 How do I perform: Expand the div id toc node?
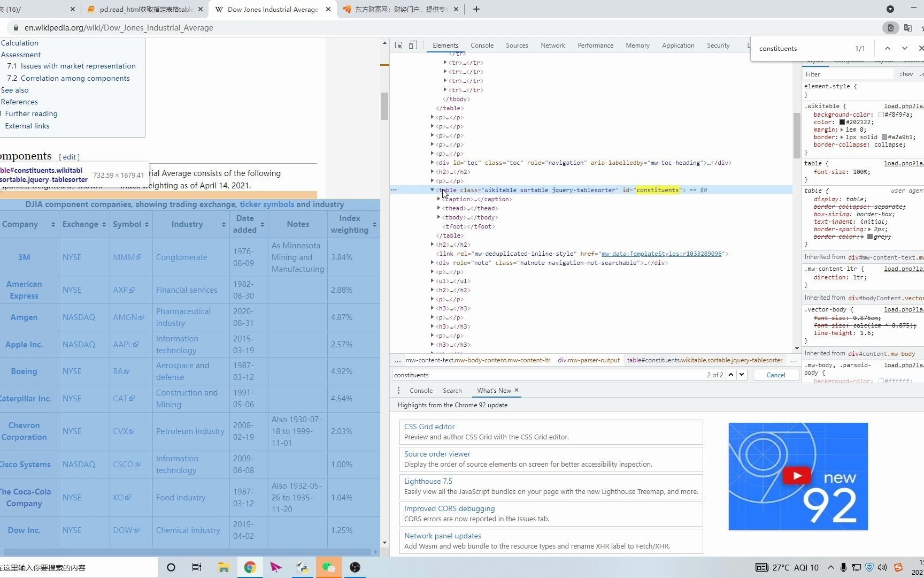pos(432,163)
